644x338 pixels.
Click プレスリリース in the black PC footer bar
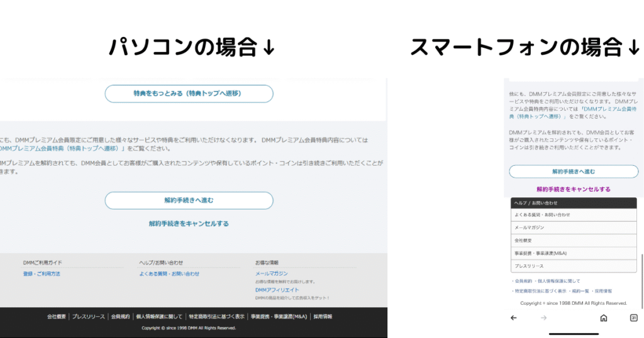point(89,317)
